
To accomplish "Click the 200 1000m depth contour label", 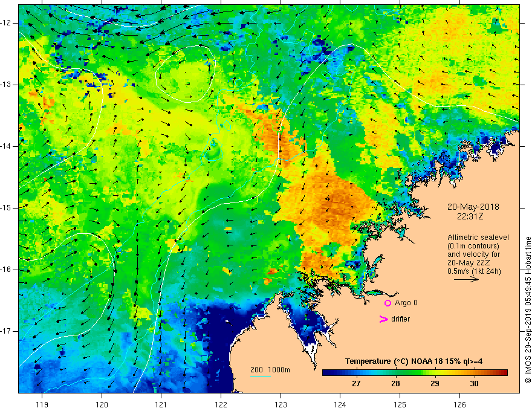I will coord(270,370).
